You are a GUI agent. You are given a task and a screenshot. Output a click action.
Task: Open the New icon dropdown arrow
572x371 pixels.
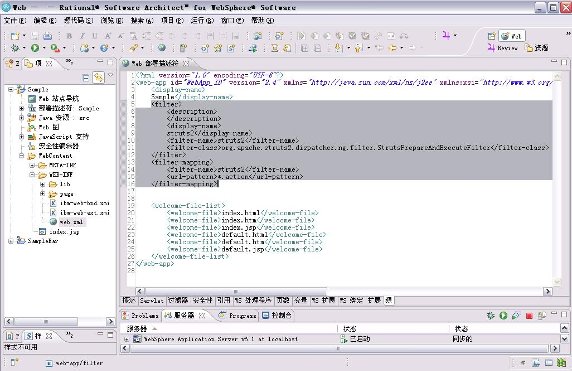tap(24, 36)
